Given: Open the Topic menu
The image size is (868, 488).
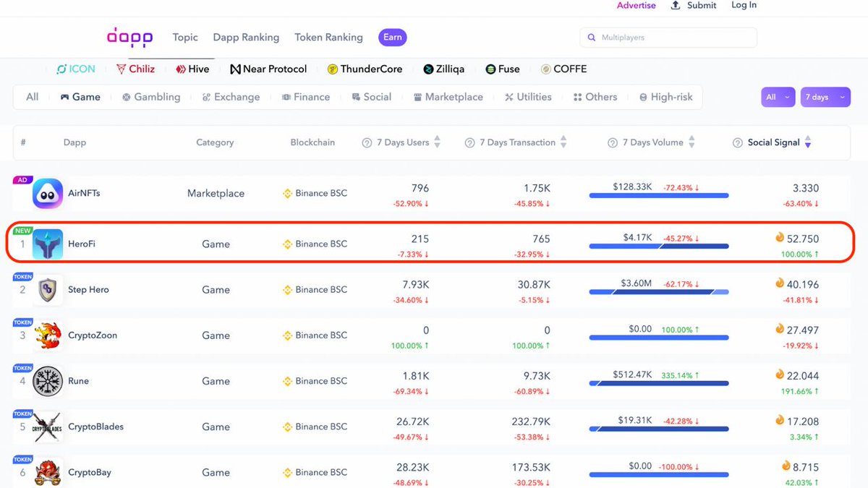Looking at the screenshot, I should 185,38.
